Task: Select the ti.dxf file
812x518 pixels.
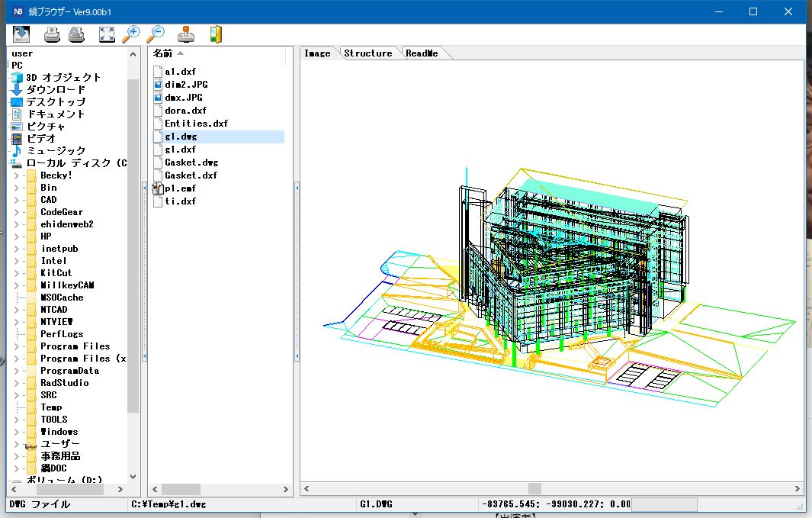Action: click(x=180, y=201)
